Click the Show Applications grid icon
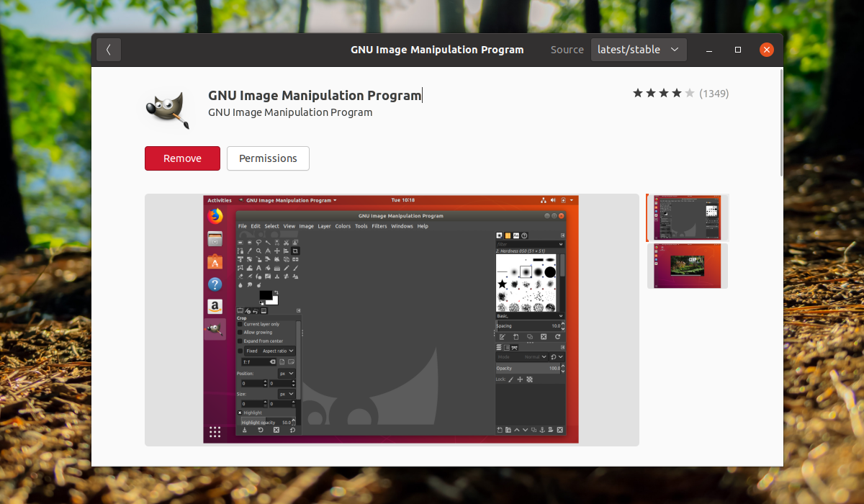This screenshot has height=504, width=864. coord(215,432)
